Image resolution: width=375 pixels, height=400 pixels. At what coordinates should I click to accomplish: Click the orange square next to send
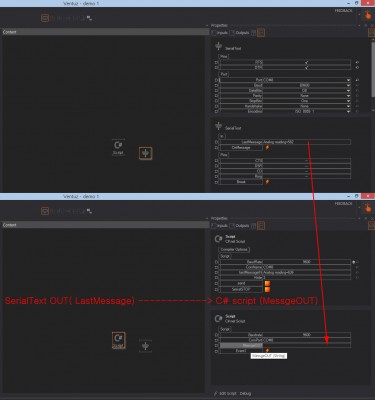267,283
